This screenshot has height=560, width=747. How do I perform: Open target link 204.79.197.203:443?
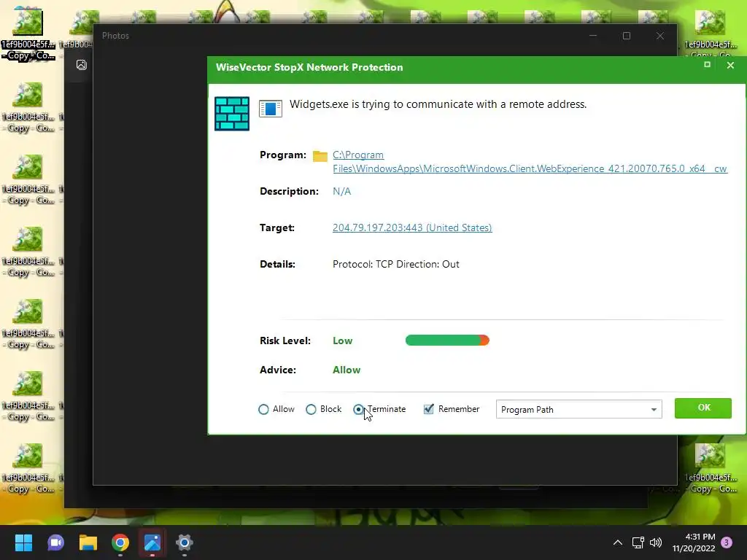(412, 227)
